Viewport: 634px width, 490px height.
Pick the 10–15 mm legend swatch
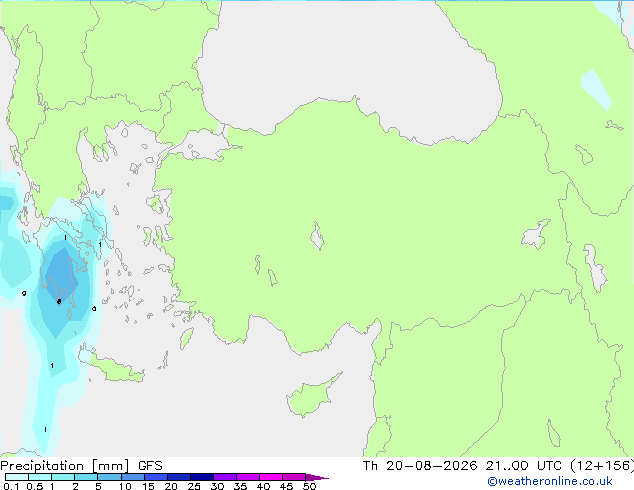pyautogui.click(x=132, y=477)
